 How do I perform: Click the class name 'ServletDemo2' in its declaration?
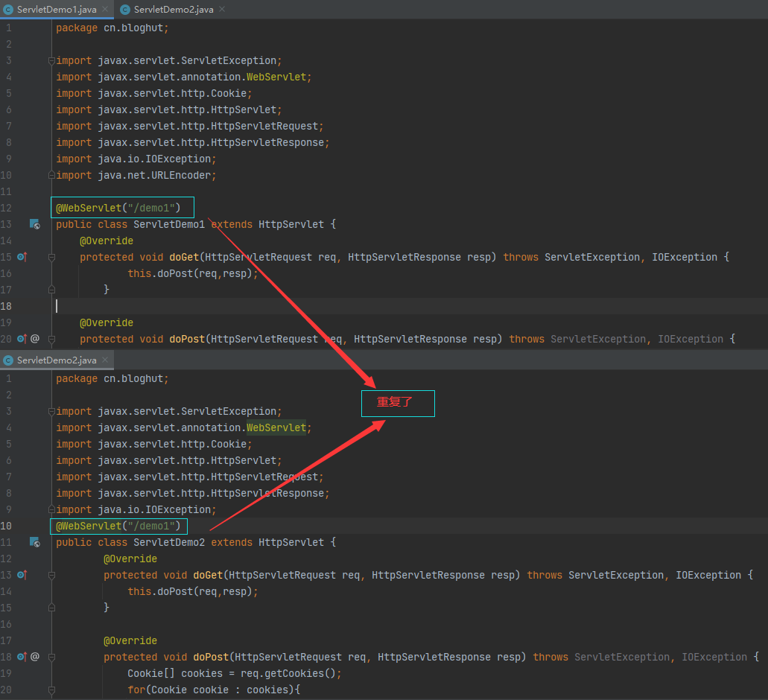[x=169, y=542]
